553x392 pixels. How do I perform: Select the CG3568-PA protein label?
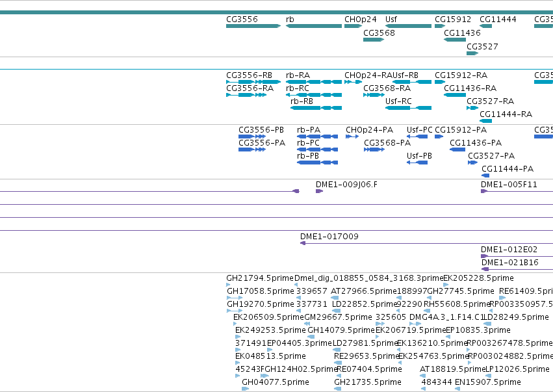387,143
